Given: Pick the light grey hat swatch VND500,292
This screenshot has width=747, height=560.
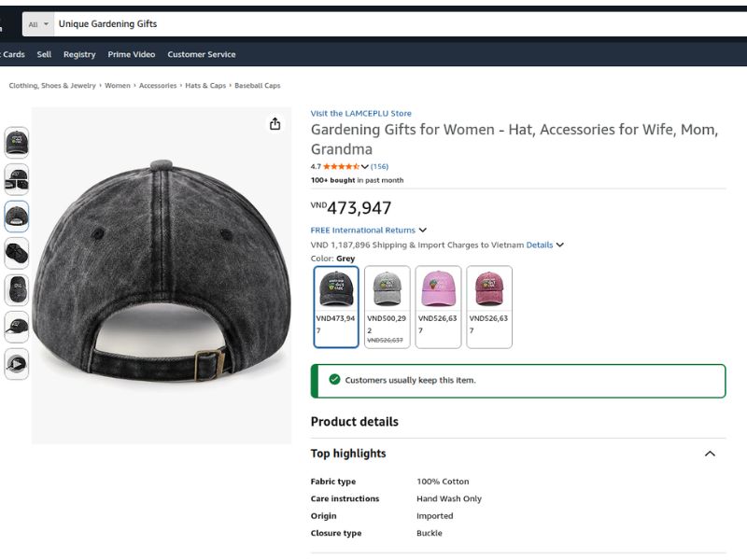Looking at the screenshot, I should coord(387,307).
